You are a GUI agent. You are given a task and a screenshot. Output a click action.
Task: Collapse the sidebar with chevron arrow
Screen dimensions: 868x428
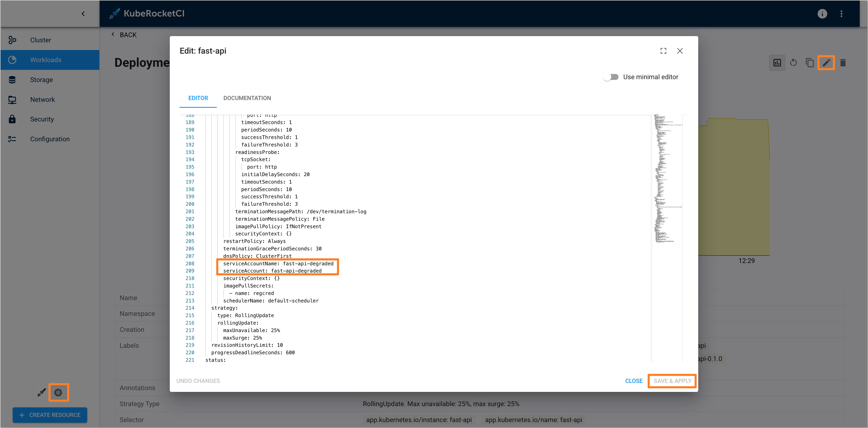click(83, 14)
